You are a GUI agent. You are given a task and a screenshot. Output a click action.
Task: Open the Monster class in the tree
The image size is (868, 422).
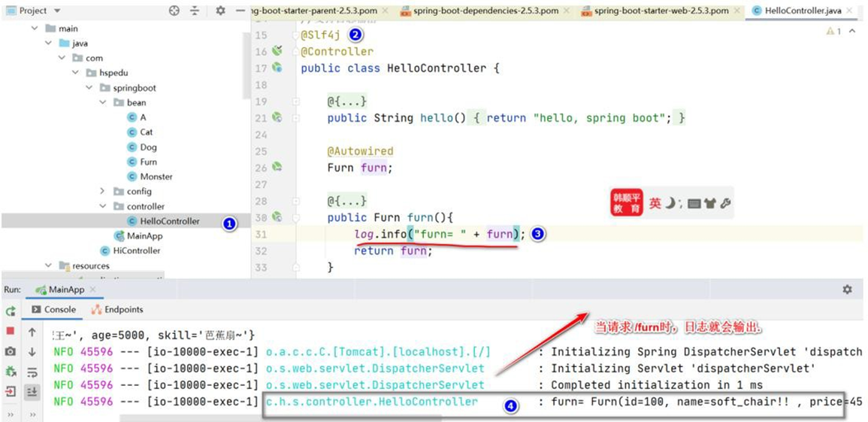pyautogui.click(x=156, y=177)
